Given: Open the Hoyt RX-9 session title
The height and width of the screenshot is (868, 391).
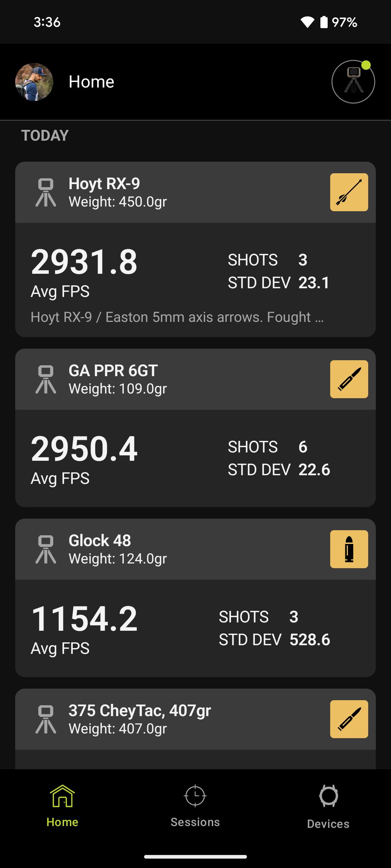Looking at the screenshot, I should click(x=104, y=183).
